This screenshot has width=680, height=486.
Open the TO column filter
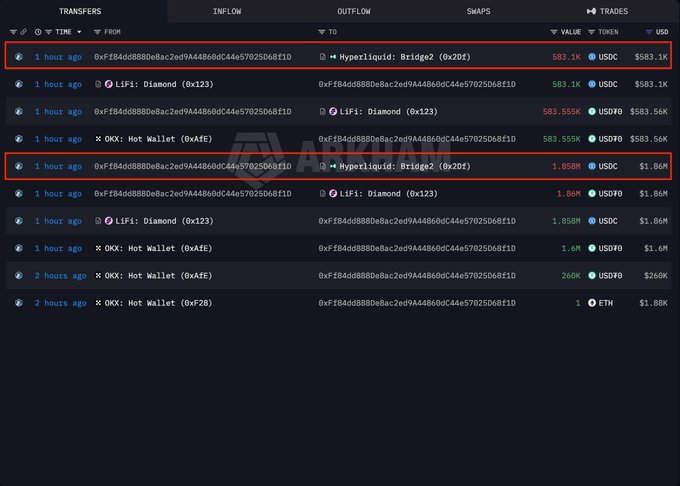tap(321, 32)
